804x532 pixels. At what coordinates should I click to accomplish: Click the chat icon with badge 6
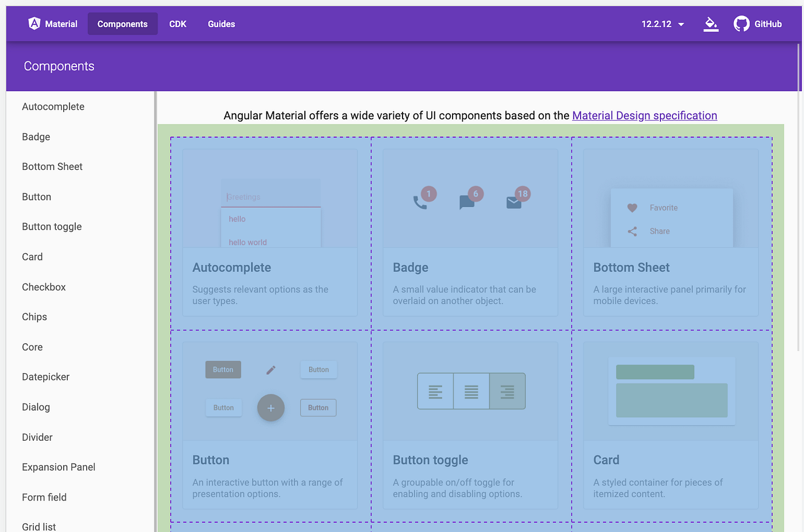(x=467, y=202)
